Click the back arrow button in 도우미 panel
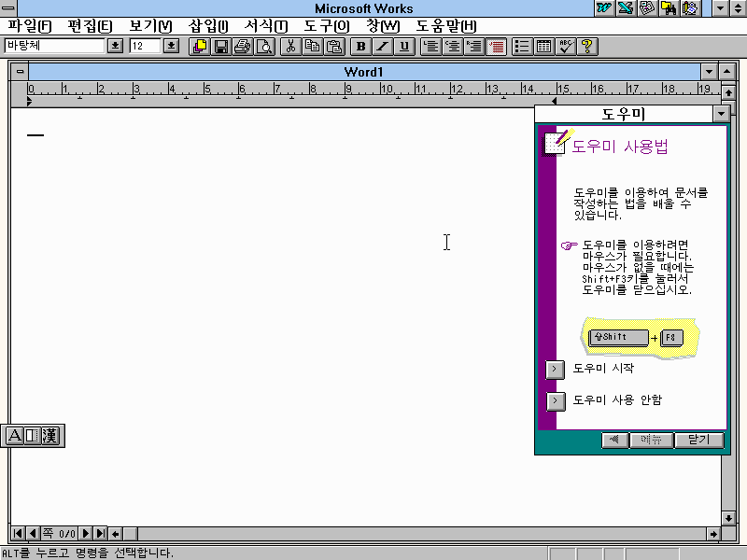This screenshot has height=560, width=747. point(614,440)
